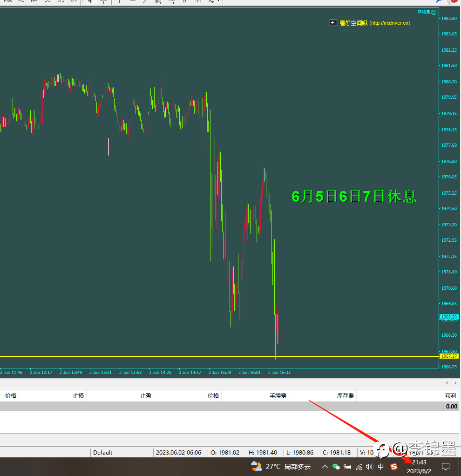
Task: Click the plus box icon beside 看好空间哦
Action: 333,23
